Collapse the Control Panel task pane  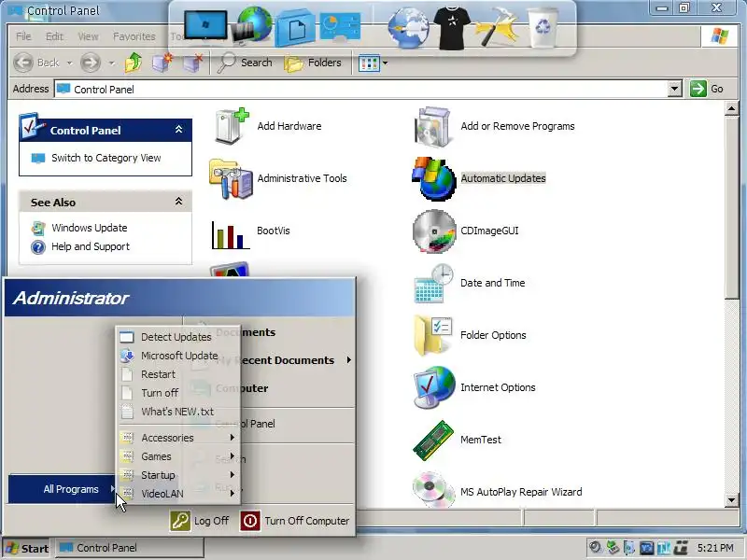click(178, 130)
